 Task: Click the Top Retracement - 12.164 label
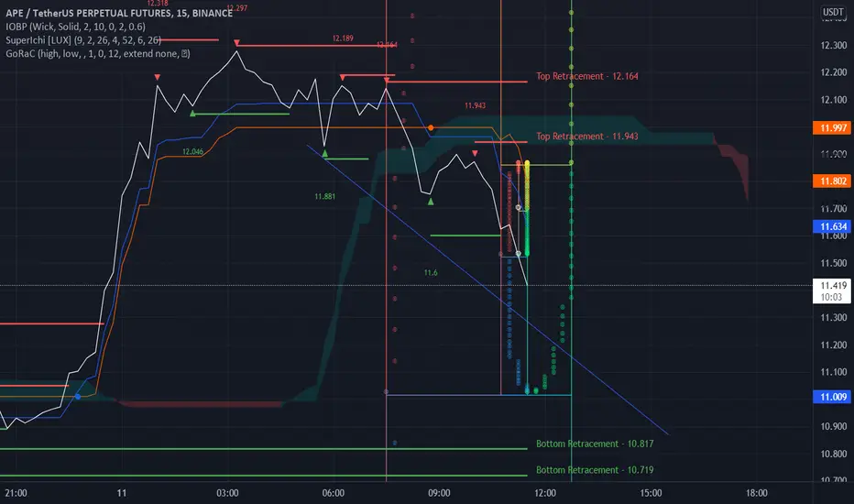586,76
